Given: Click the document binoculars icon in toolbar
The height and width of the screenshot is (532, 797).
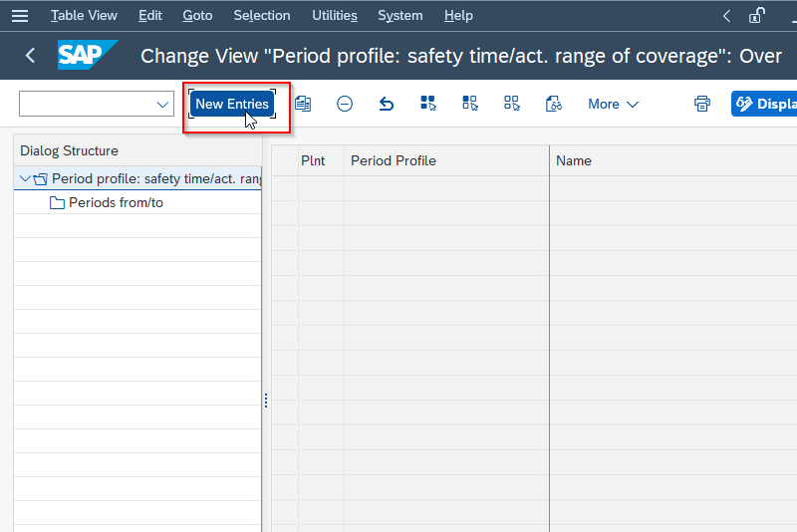Looking at the screenshot, I should tap(554, 104).
